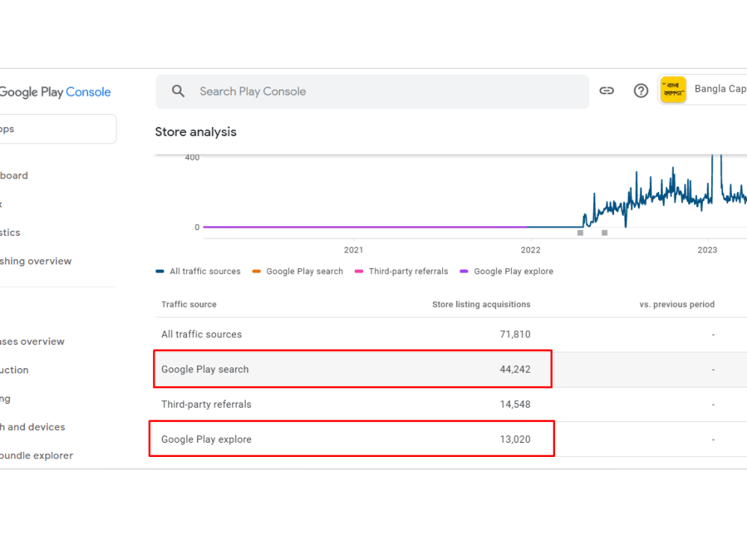The height and width of the screenshot is (560, 747).
Task: Open the help question mark icon
Action: click(641, 90)
